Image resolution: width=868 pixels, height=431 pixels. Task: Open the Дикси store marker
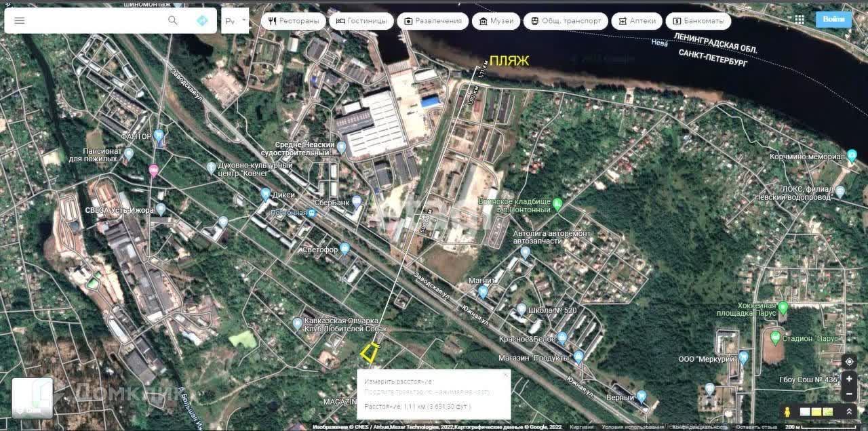(265, 194)
